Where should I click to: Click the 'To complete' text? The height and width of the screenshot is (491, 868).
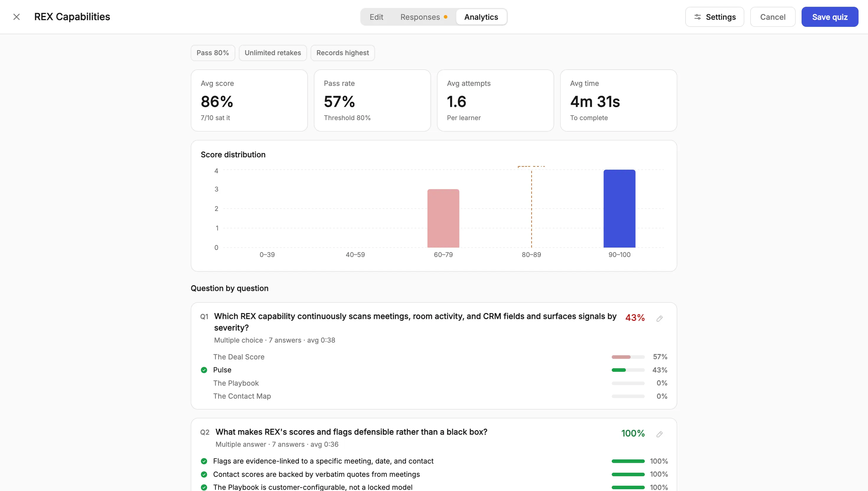[589, 118]
